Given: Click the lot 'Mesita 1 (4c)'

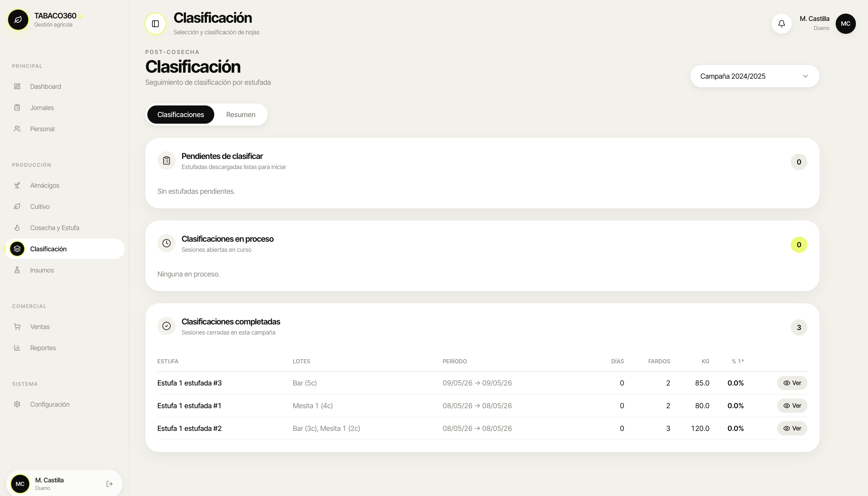Looking at the screenshot, I should pyautogui.click(x=313, y=406).
